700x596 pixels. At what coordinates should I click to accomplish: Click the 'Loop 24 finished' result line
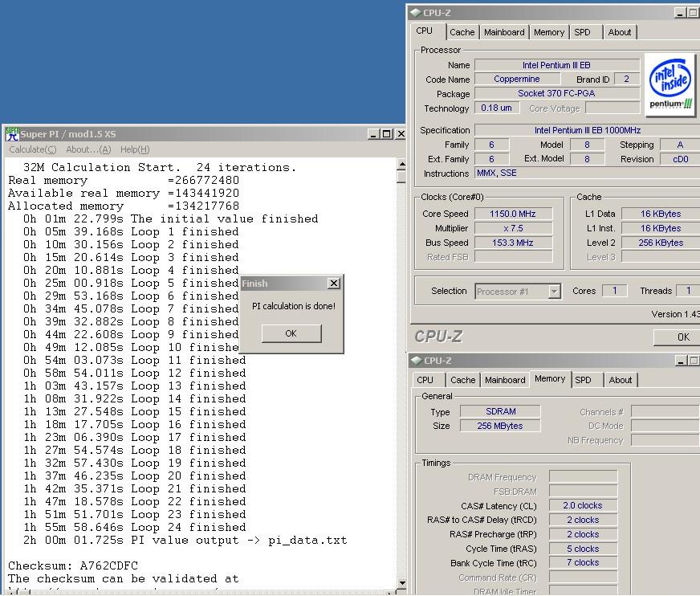(135, 527)
